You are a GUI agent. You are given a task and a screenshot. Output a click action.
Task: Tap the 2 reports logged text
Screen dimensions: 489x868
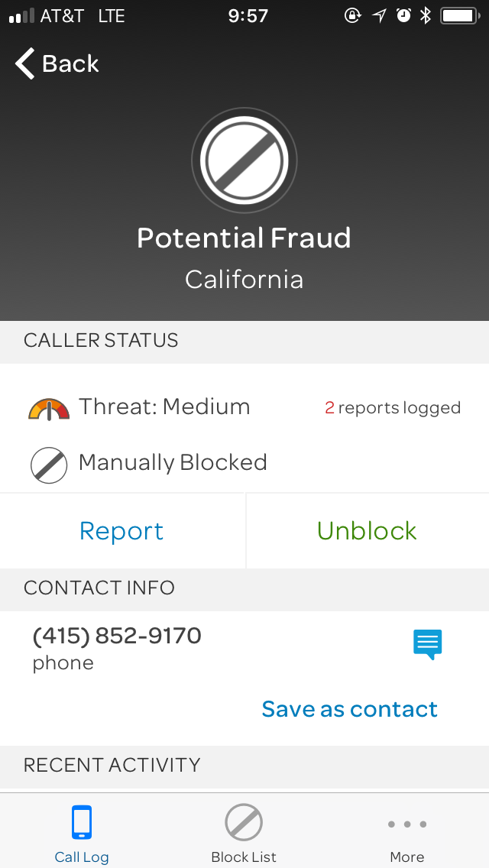coord(393,408)
